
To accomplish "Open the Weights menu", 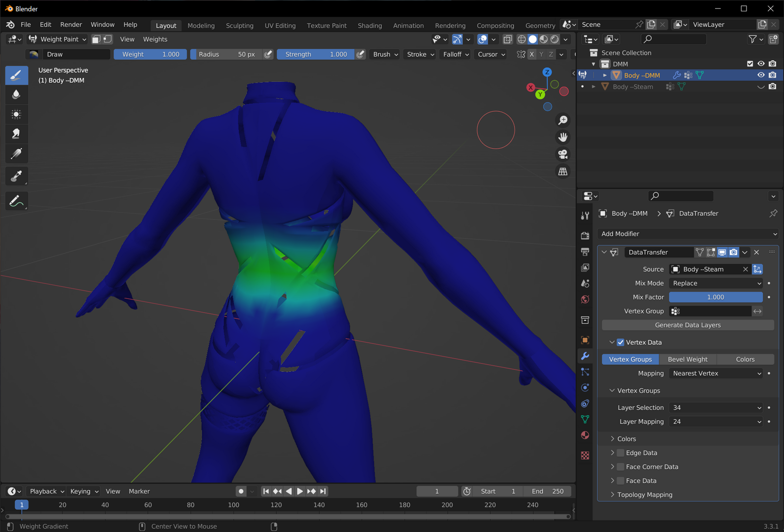I will coord(155,39).
